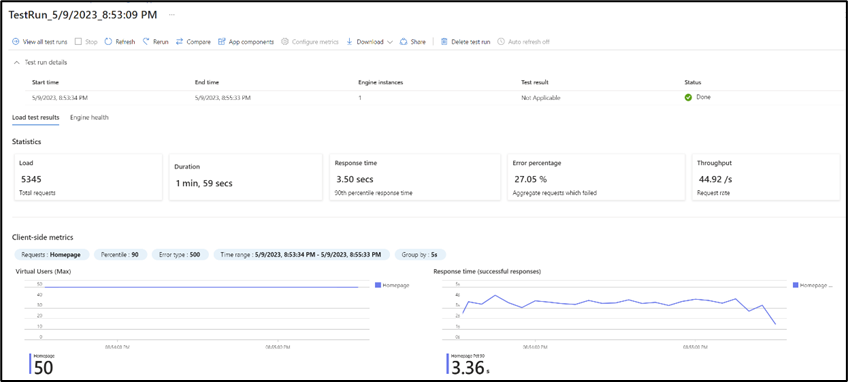The height and width of the screenshot is (382, 848).
Task: Click the green Done status checkmark
Action: tap(688, 98)
